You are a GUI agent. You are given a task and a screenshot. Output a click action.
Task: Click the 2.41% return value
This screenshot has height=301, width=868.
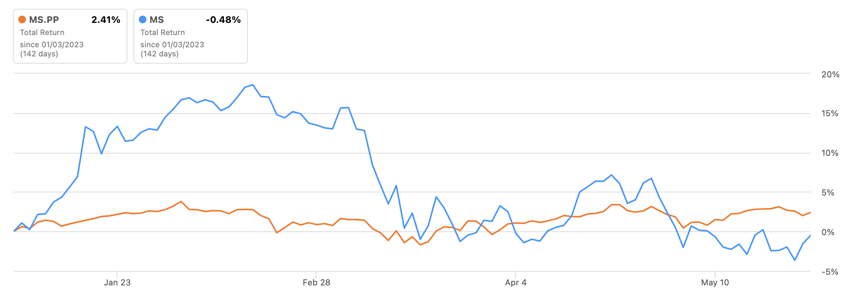pos(106,20)
